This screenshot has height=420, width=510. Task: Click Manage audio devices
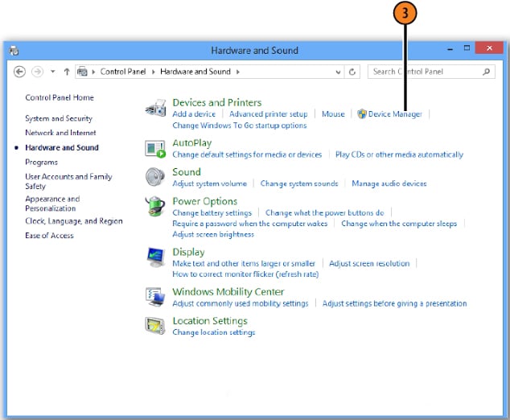389,183
